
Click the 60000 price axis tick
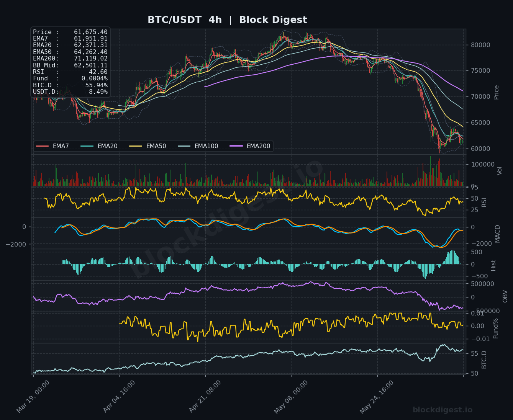point(480,149)
